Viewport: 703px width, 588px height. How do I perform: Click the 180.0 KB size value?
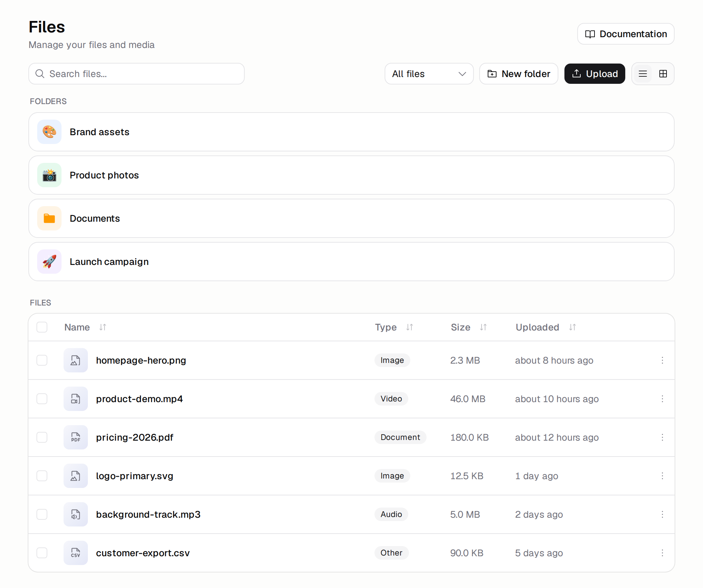point(469,437)
